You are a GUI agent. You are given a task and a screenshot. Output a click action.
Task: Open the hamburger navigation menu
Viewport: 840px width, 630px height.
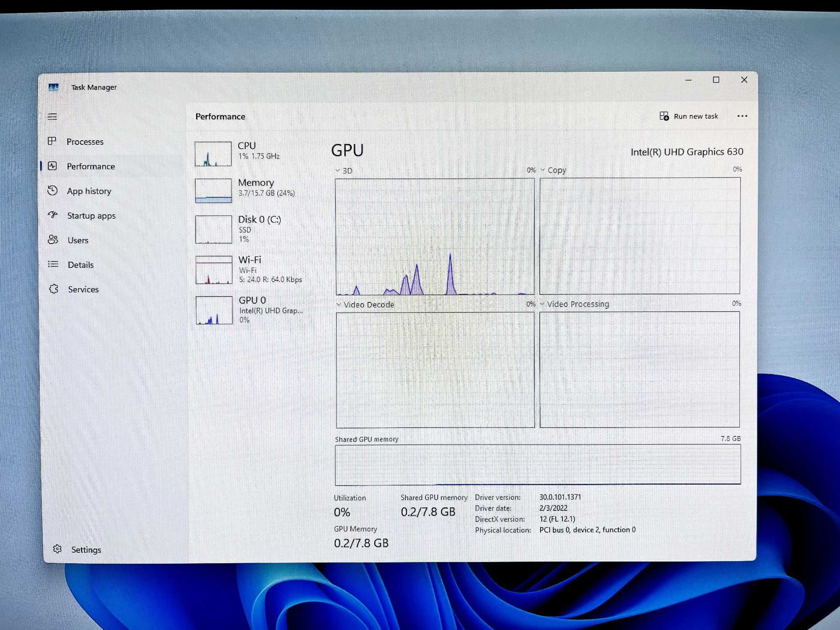click(x=52, y=117)
